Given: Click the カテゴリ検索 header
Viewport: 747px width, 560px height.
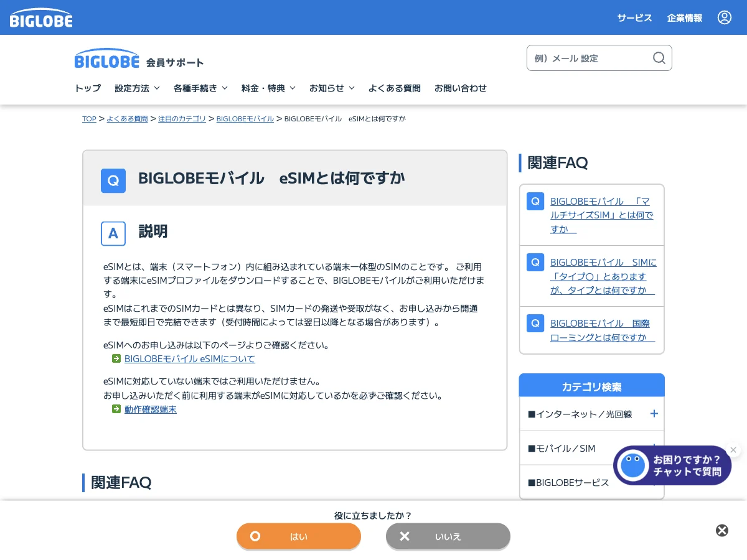Looking at the screenshot, I should pos(592,386).
